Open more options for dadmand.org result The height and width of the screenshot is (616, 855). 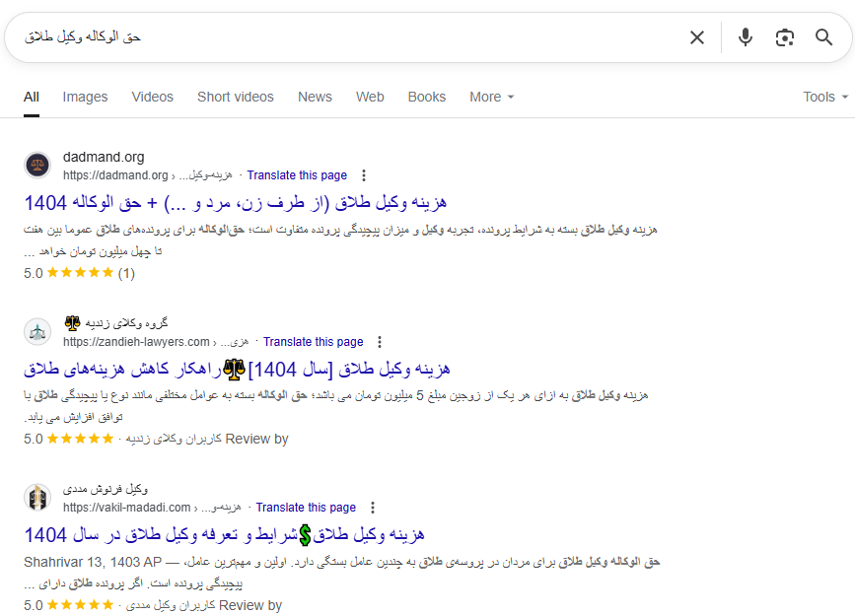pos(364,175)
